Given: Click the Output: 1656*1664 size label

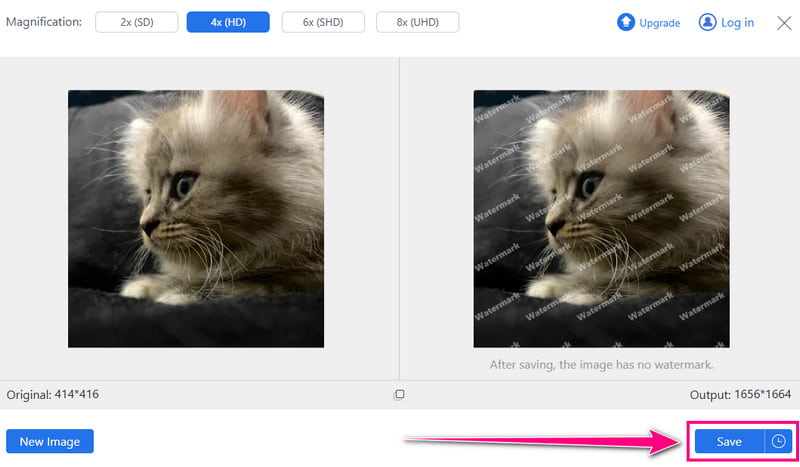Looking at the screenshot, I should [x=740, y=395].
